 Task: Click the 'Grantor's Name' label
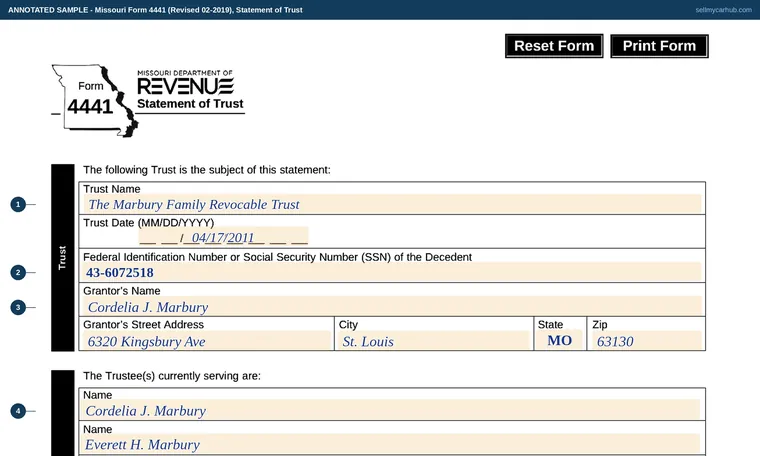click(x=122, y=291)
